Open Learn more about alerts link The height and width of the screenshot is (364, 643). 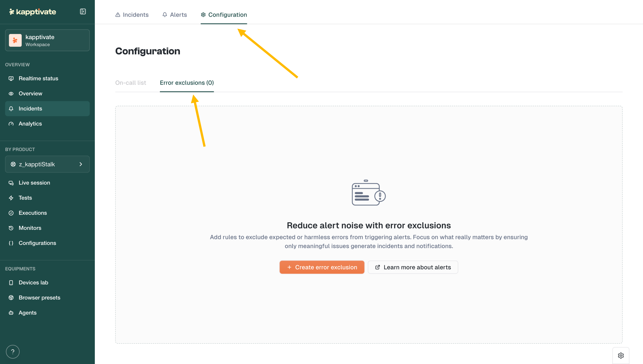[x=413, y=267]
